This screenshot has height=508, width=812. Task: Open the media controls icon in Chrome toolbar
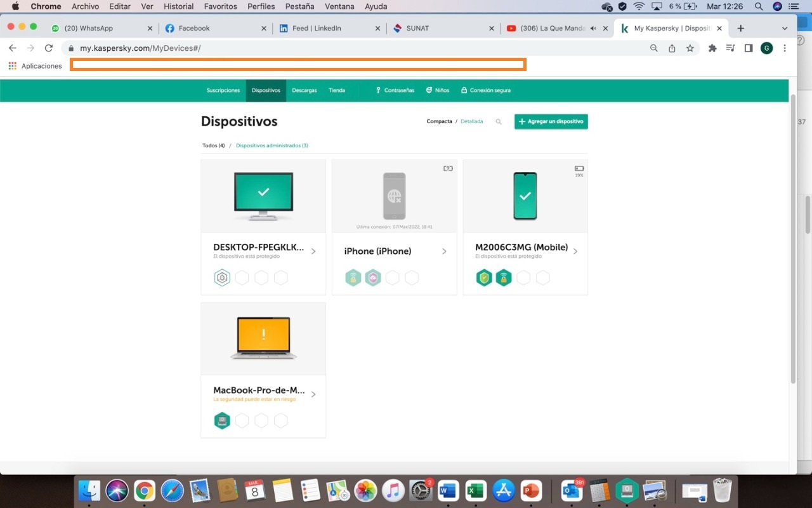pos(731,48)
